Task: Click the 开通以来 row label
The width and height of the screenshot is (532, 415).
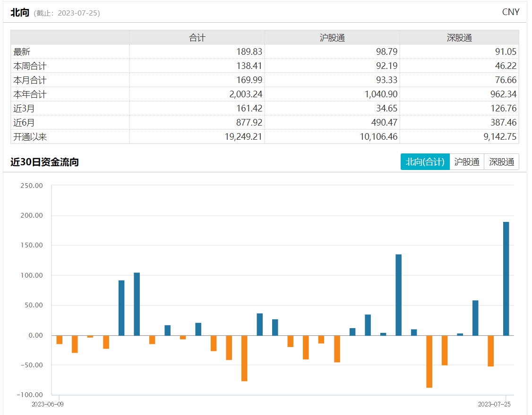Action: tap(30, 137)
